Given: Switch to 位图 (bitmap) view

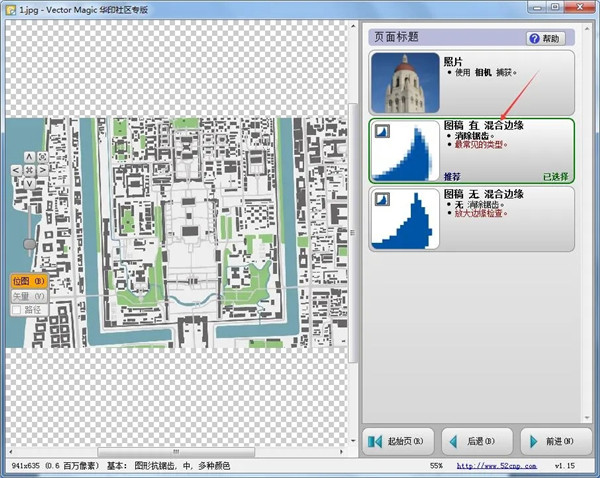Looking at the screenshot, I should pos(28,282).
